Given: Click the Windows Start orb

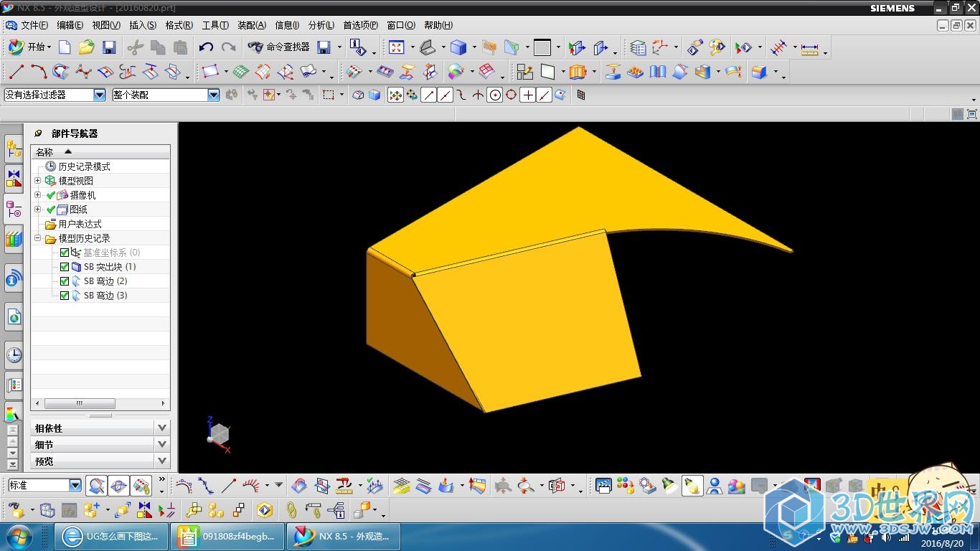Looking at the screenshot, I should point(18,536).
